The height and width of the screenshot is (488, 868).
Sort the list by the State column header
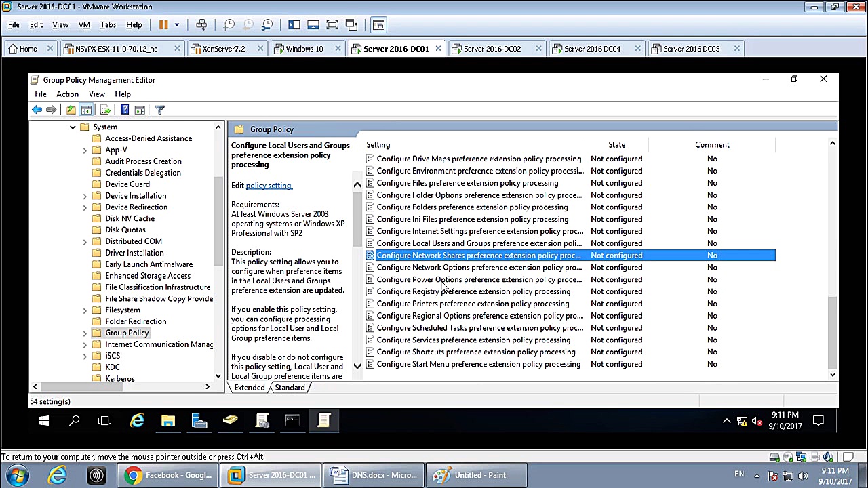(616, 145)
